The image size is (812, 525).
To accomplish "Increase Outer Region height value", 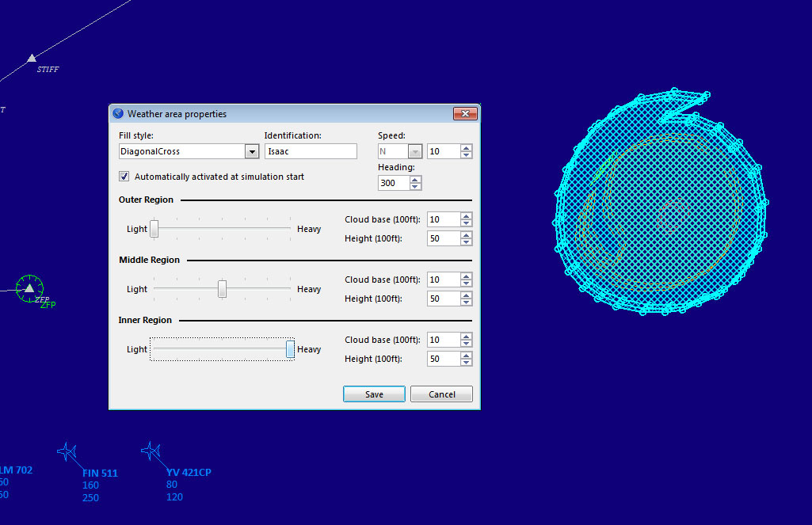I will (467, 235).
